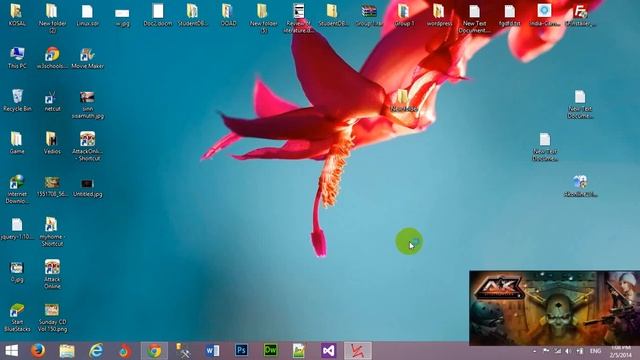Viewport: 640px width, 360px height.
Task: Open the taskbar clock and date
Action: (621, 351)
